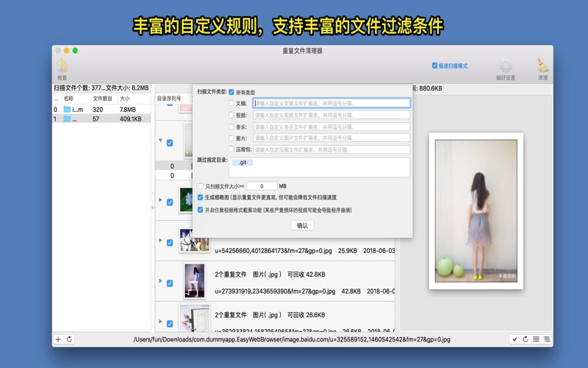Click thumbnail of the 42.8KB duplicate group
588x368 pixels.
click(x=194, y=280)
